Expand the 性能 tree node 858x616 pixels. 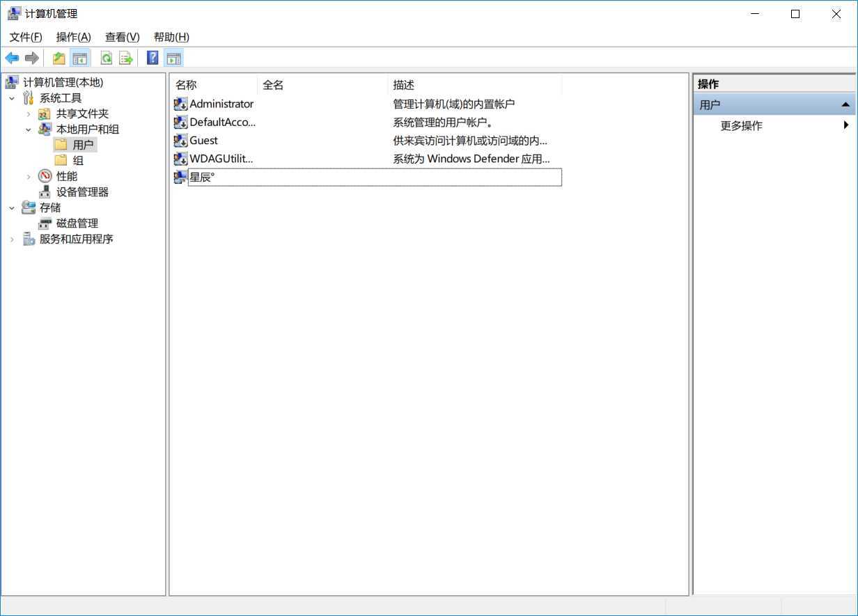coord(29,176)
